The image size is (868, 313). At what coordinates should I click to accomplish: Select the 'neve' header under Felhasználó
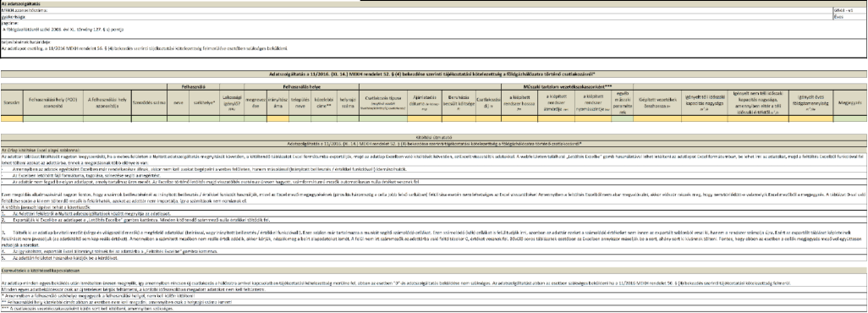click(x=179, y=102)
